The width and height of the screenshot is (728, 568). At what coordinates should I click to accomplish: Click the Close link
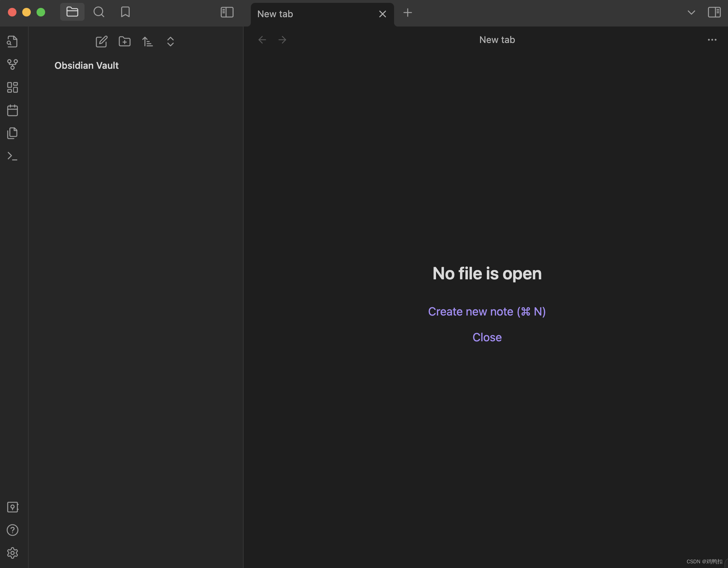click(487, 337)
